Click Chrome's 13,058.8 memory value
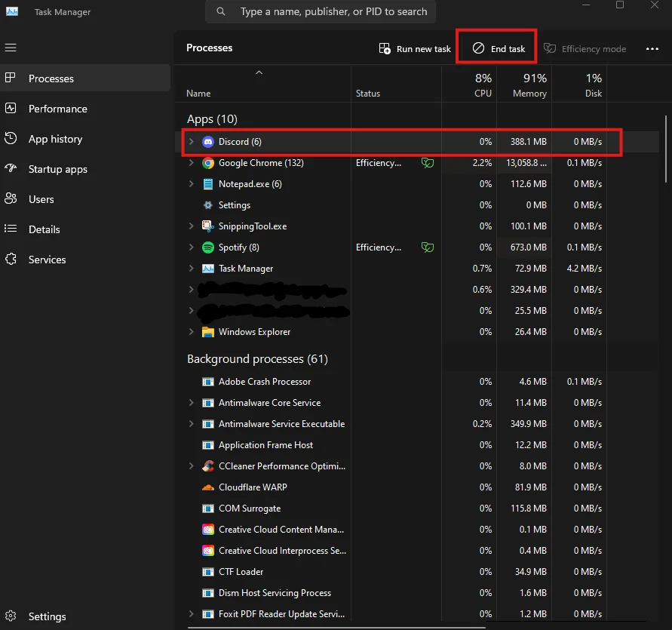Image resolution: width=672 pixels, height=630 pixels. click(526, 163)
